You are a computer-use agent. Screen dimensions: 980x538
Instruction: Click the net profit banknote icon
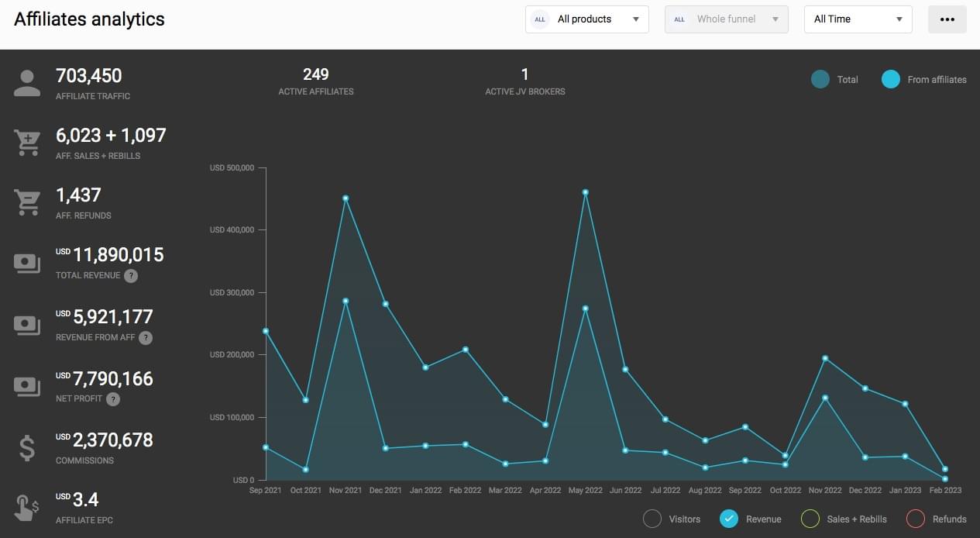[27, 386]
